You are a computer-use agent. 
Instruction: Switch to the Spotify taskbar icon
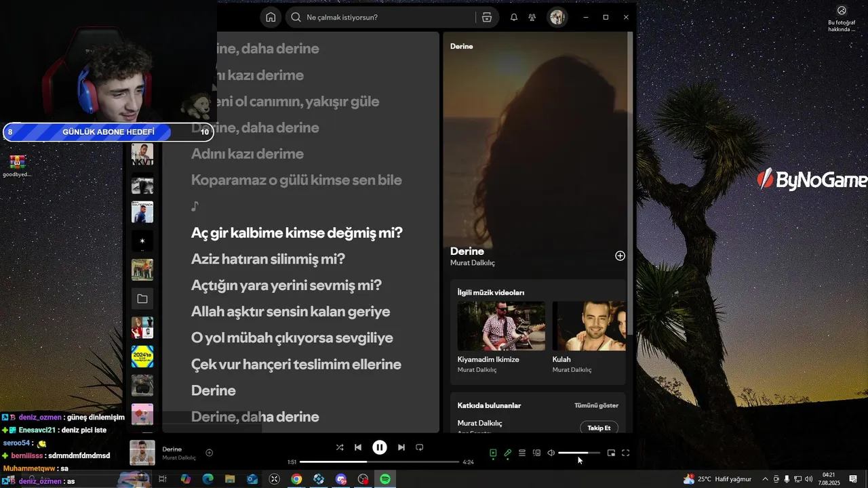[x=385, y=479]
